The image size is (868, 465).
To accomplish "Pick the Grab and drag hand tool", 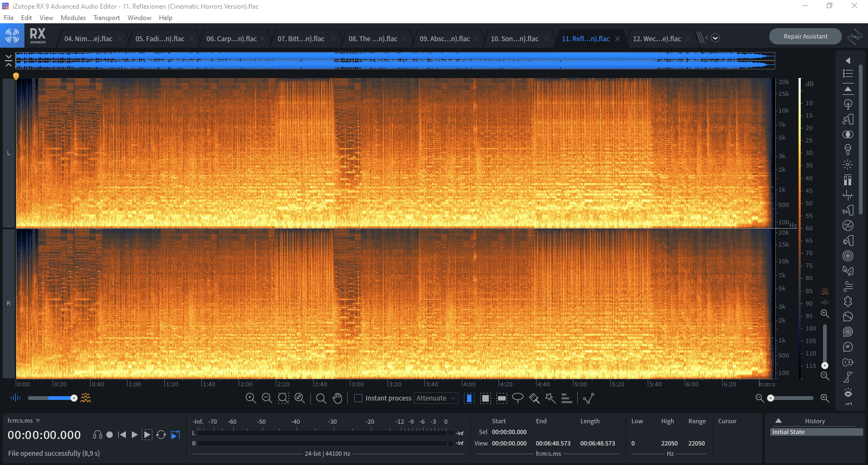I will point(337,398).
